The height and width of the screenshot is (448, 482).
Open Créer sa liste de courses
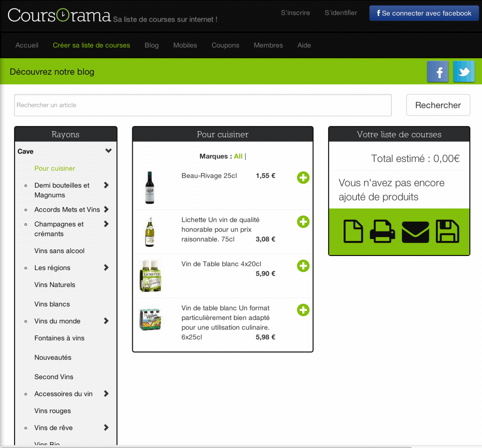point(91,45)
